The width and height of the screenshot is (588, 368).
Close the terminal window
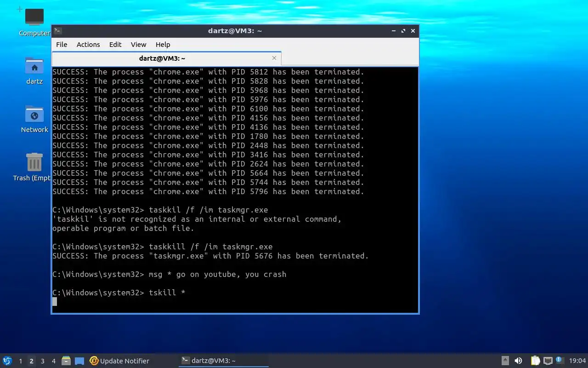point(413,31)
